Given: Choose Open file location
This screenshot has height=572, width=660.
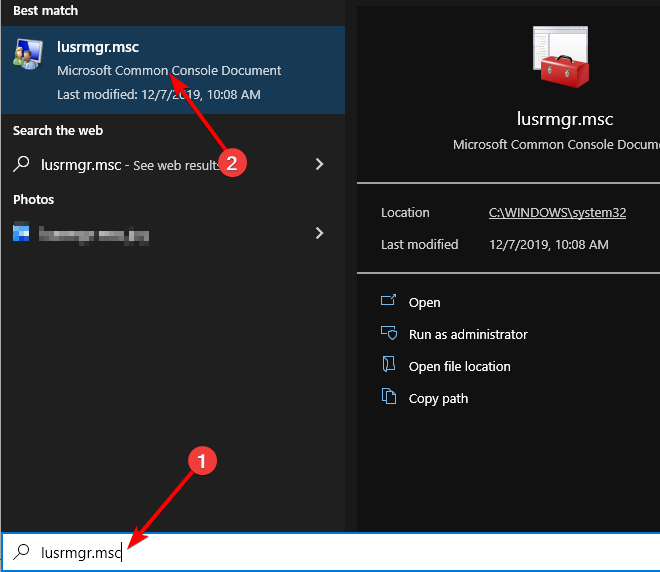Looking at the screenshot, I should (x=460, y=367).
